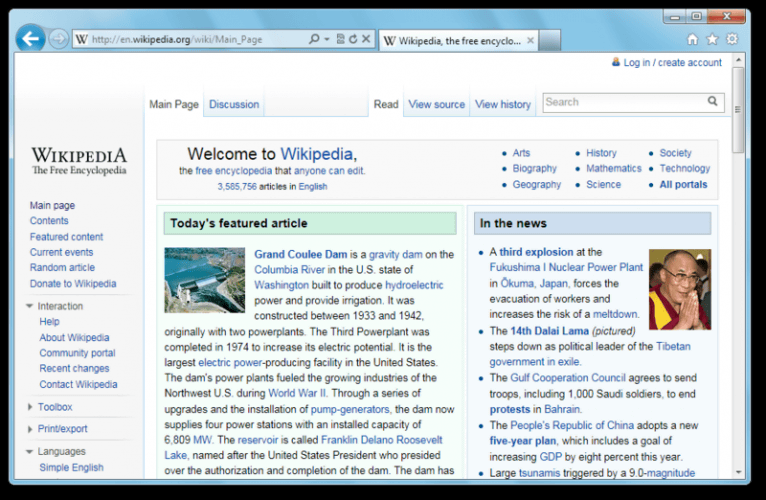
Task: Open address bar dropdown arrow
Action: pyautogui.click(x=327, y=39)
